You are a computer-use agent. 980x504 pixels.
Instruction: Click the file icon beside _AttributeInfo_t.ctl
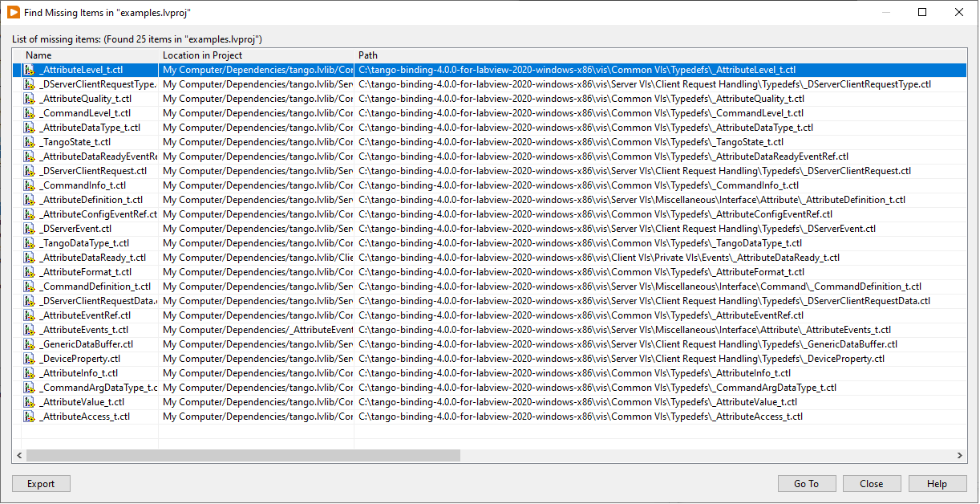29,373
